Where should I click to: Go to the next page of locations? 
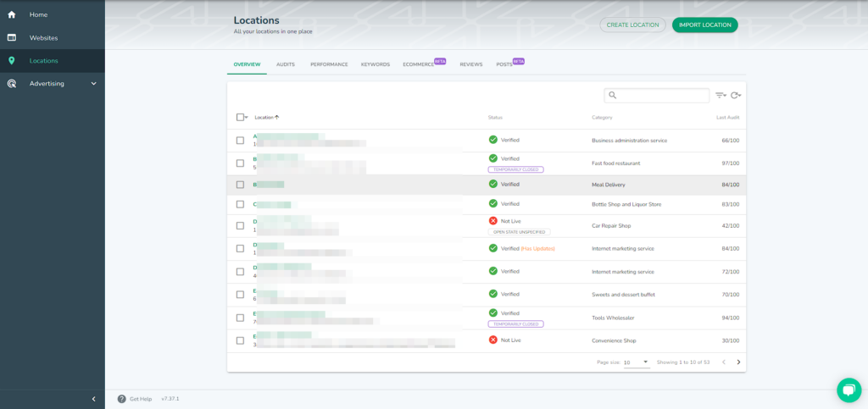738,362
